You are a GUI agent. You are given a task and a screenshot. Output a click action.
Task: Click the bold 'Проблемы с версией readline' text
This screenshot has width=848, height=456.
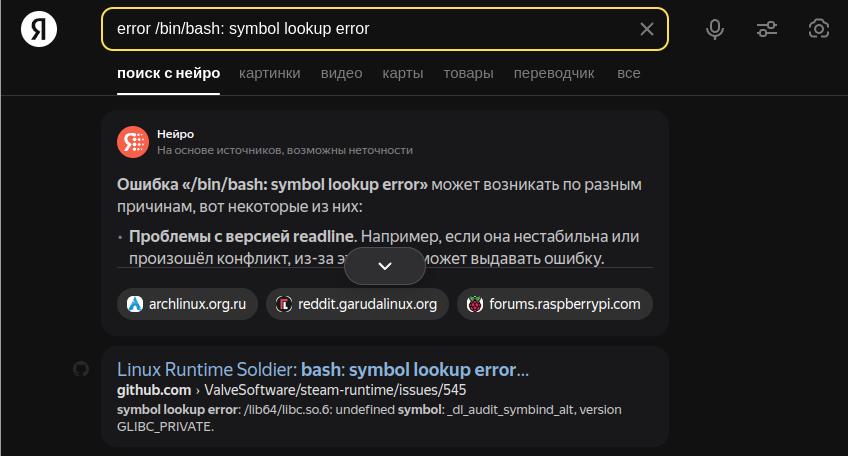(242, 236)
